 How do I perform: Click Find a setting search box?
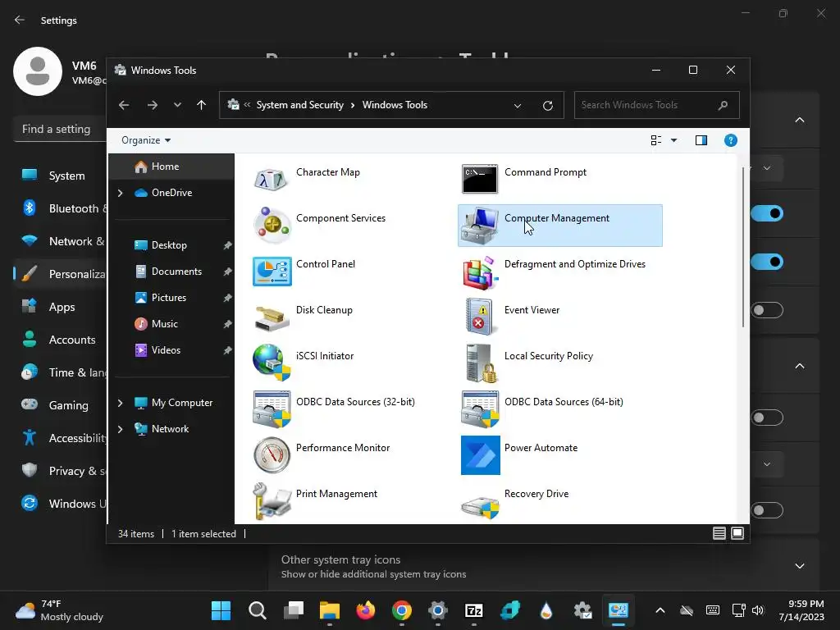coord(60,129)
